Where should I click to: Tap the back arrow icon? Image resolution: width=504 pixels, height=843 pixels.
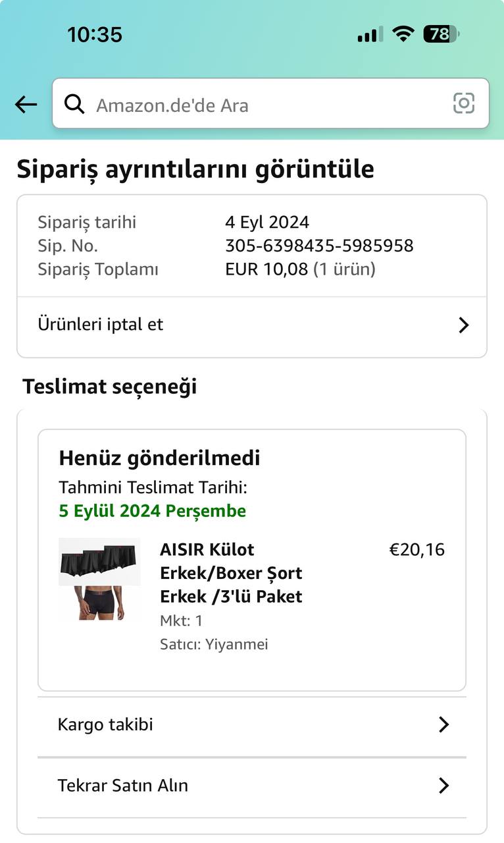click(x=26, y=104)
